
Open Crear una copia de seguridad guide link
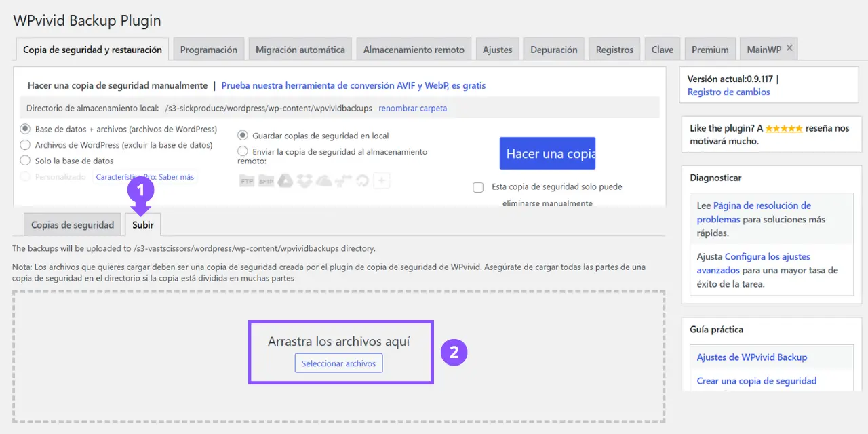pyautogui.click(x=757, y=381)
